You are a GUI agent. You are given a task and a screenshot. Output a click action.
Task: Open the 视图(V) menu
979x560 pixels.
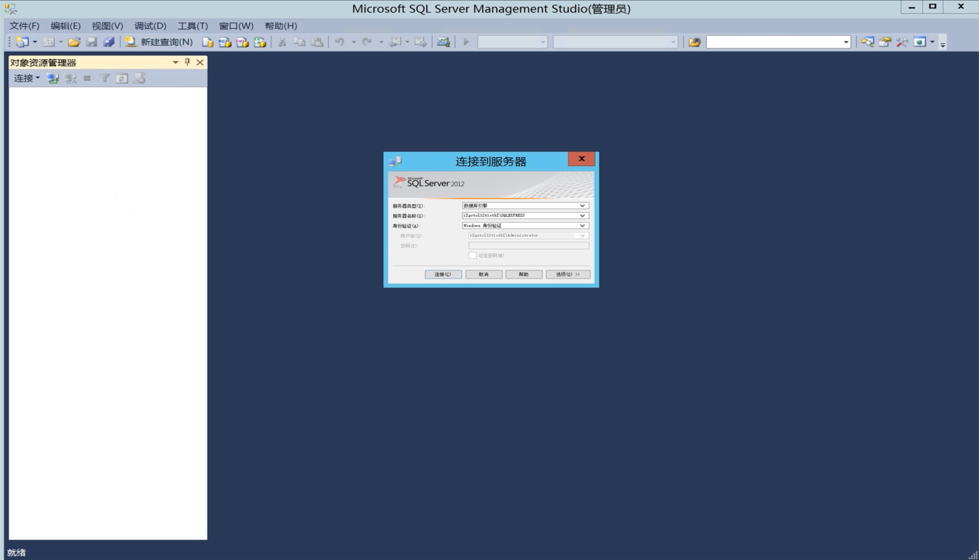[107, 26]
